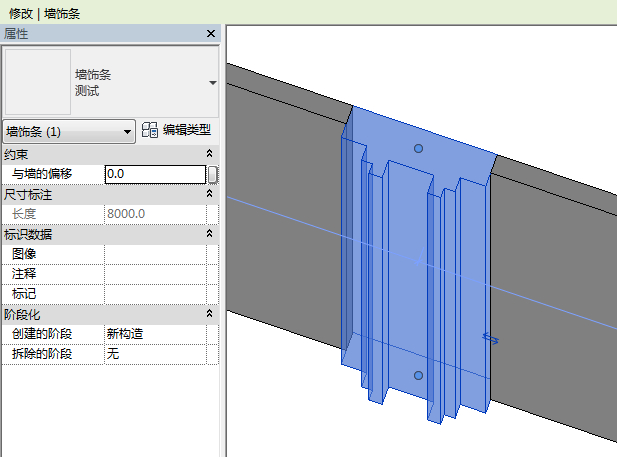Image resolution: width=617 pixels, height=457 pixels.
Task: Collapse the 尺寸标注 section
Action: (x=209, y=194)
